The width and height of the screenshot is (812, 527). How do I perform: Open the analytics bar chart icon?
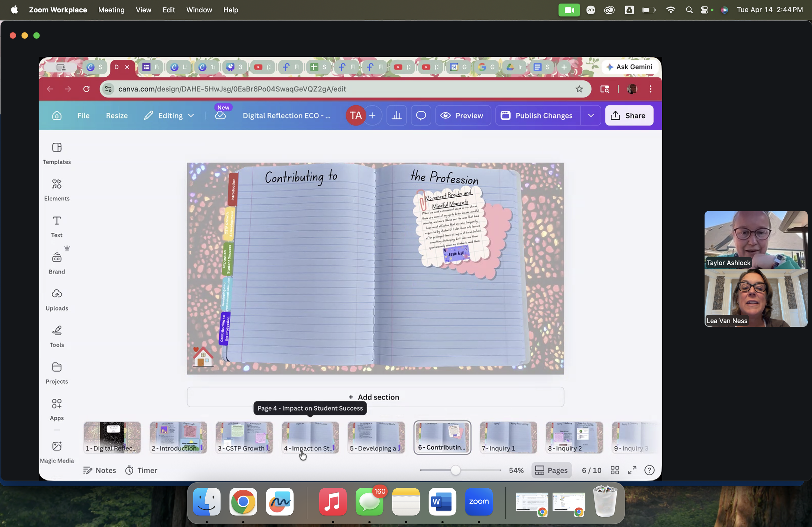396,116
